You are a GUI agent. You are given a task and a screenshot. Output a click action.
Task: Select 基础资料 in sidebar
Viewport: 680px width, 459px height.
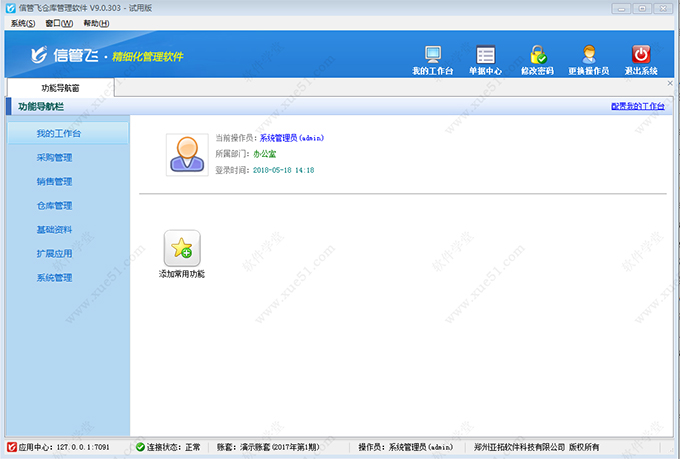[55, 230]
